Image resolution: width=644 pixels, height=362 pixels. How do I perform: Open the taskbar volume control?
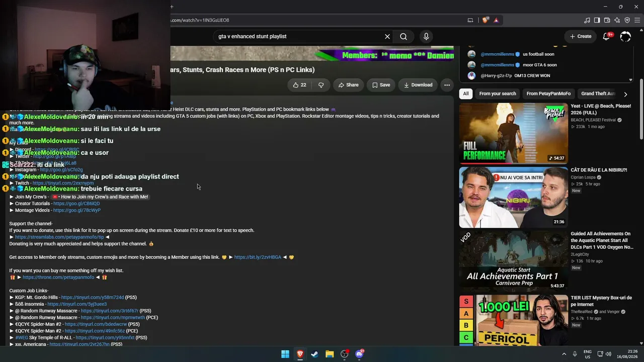coord(608,354)
